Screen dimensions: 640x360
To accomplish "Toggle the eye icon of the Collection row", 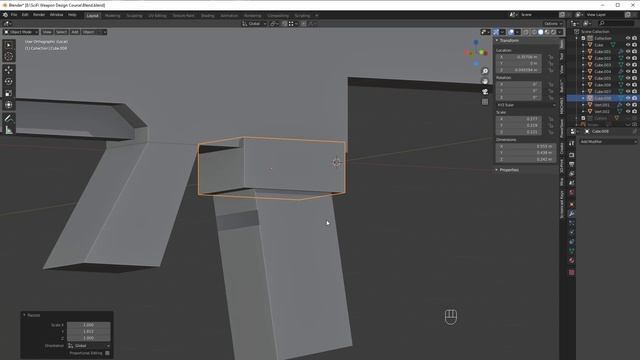I will [x=628, y=38].
